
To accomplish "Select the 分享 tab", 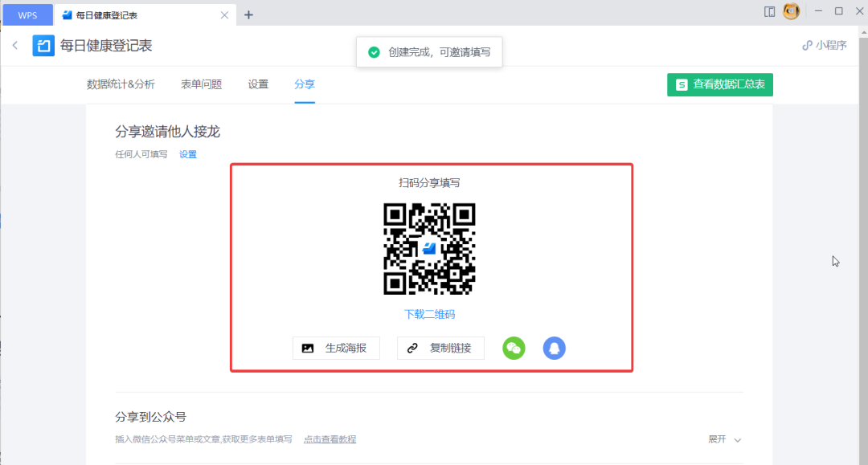I will (x=305, y=84).
